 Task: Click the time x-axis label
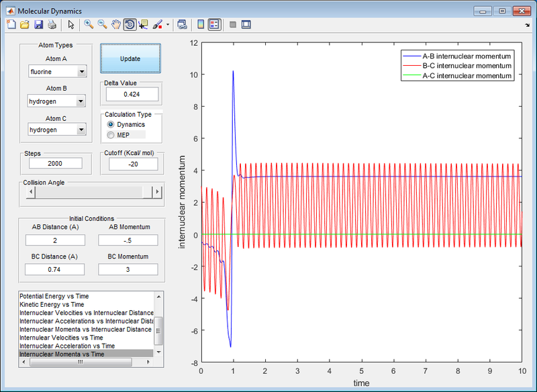[361, 383]
